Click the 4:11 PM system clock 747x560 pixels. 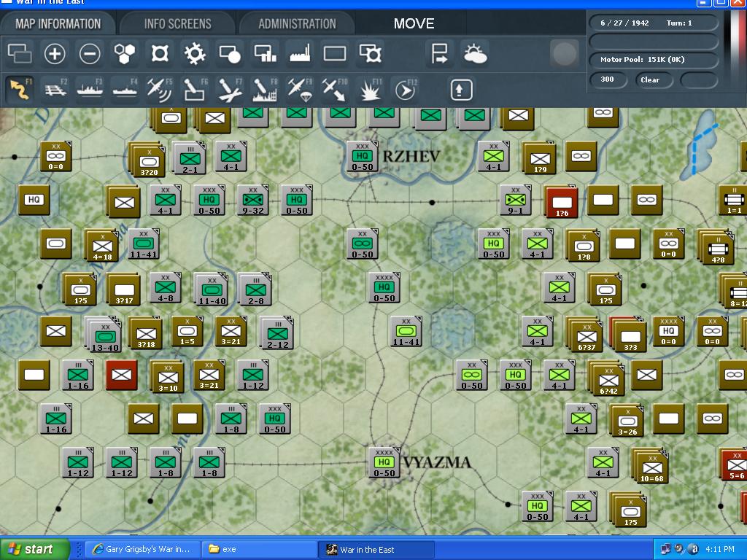[x=720, y=550]
